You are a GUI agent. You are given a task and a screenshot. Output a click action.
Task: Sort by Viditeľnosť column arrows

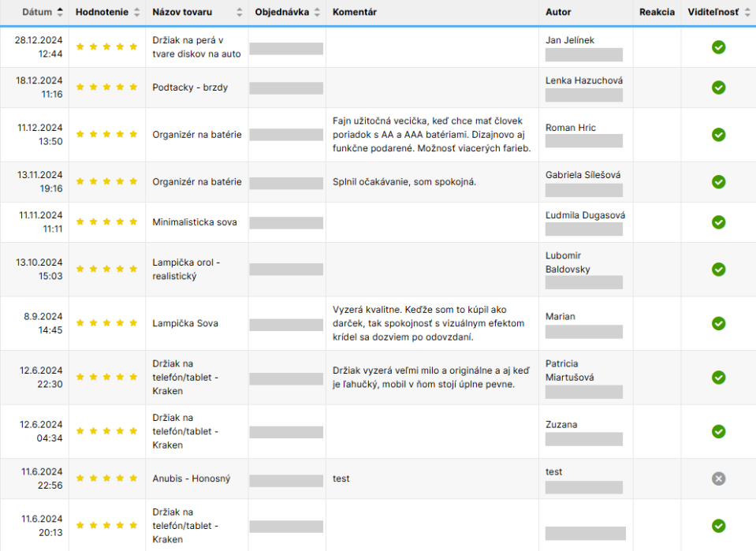[x=747, y=12]
